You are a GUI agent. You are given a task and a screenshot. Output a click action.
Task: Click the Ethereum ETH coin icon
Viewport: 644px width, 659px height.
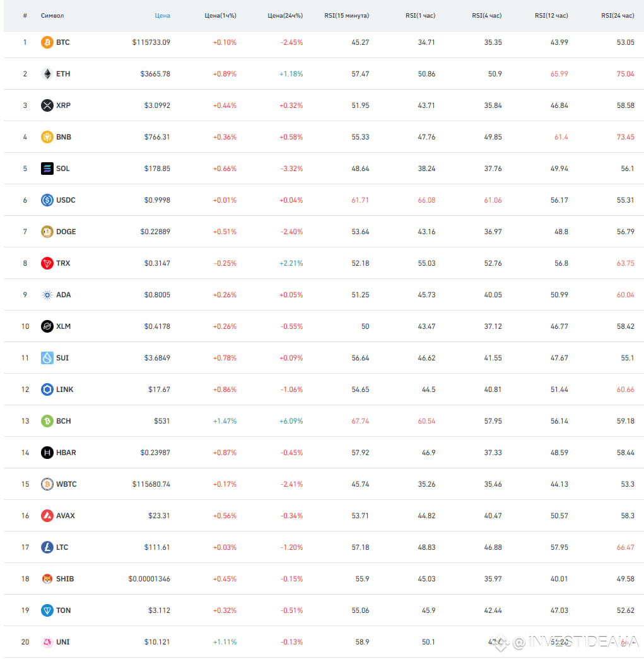point(47,74)
